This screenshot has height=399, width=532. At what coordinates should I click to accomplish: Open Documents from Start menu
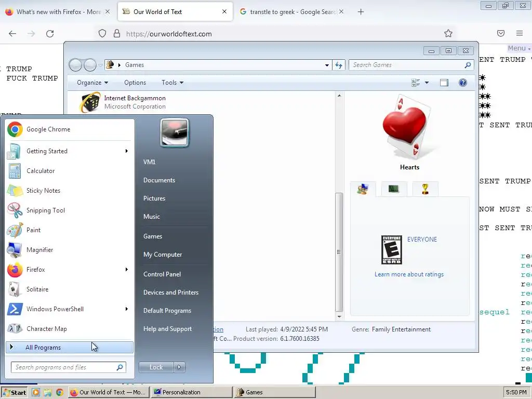159,180
